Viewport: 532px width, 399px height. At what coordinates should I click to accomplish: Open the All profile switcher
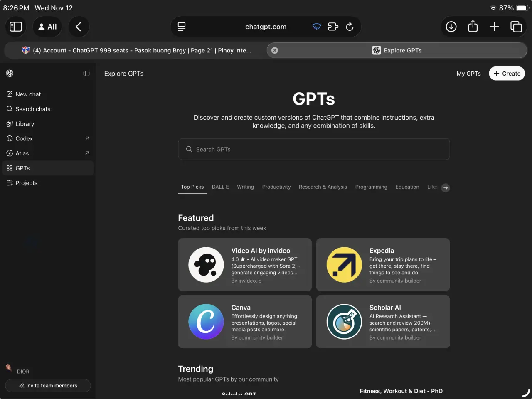(x=47, y=27)
